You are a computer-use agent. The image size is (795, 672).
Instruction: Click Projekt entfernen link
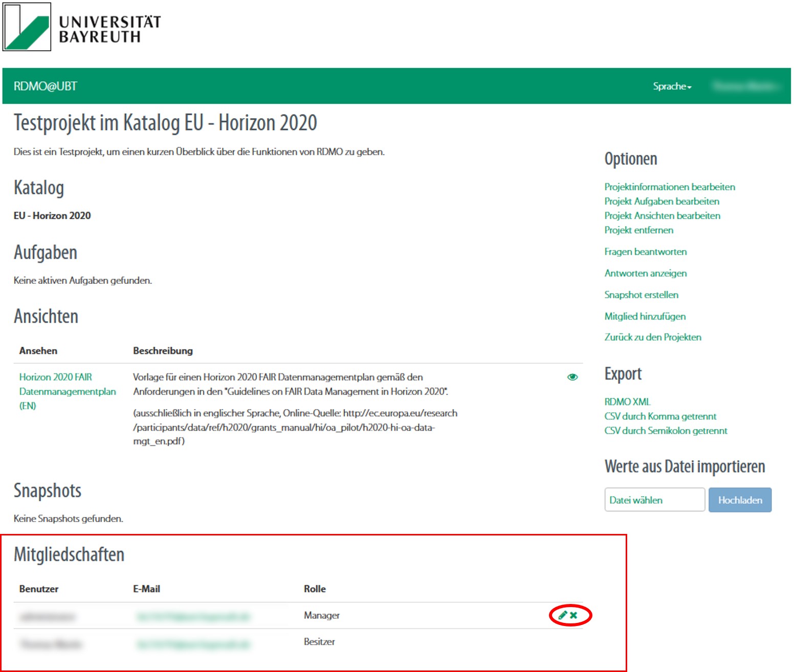(x=638, y=230)
